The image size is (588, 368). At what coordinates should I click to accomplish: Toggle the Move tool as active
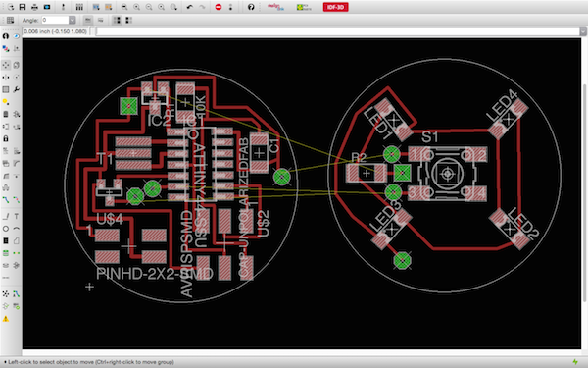pyautogui.click(x=6, y=65)
